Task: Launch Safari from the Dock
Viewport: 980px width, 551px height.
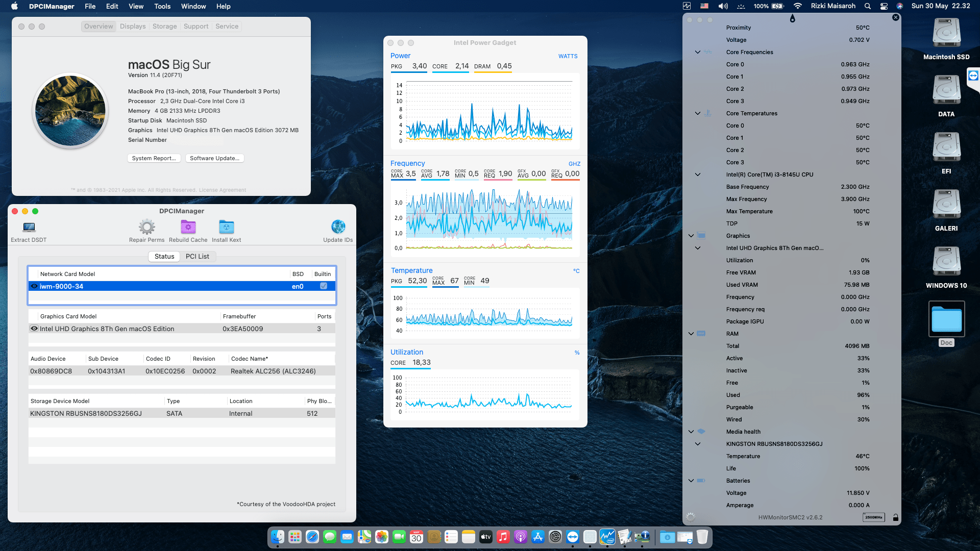Action: (x=312, y=537)
